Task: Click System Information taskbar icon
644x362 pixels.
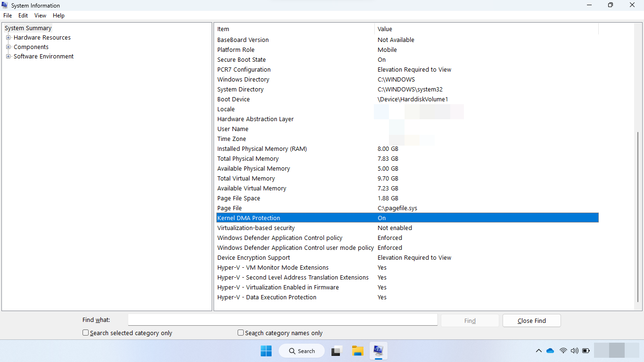Action: pos(378,351)
